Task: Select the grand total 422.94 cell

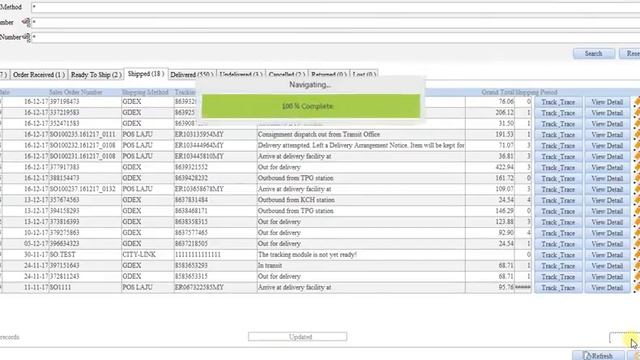Action: tap(490, 167)
